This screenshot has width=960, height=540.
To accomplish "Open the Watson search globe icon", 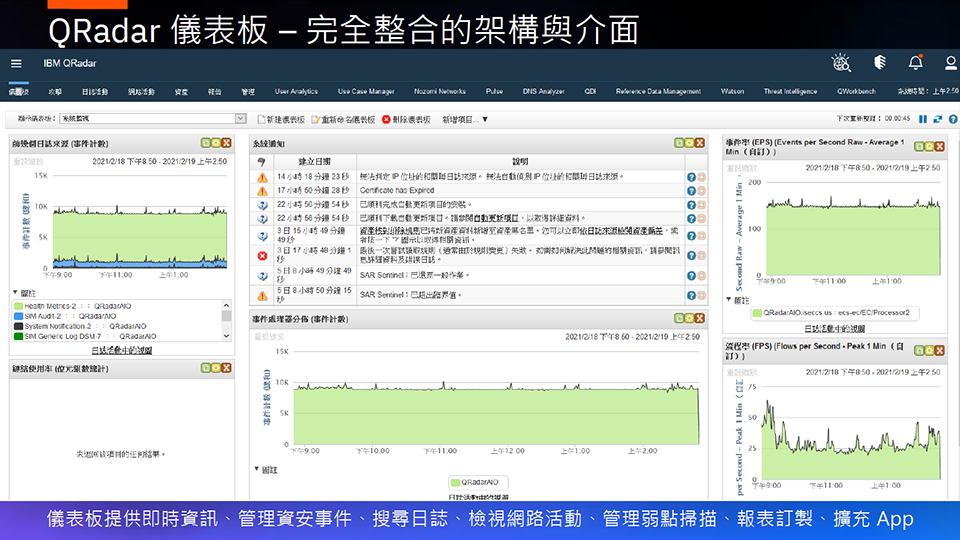I will point(841,62).
